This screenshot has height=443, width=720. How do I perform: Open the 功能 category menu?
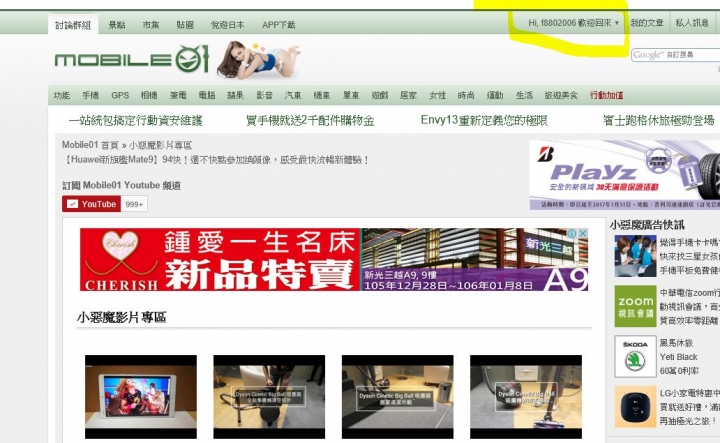pyautogui.click(x=62, y=95)
